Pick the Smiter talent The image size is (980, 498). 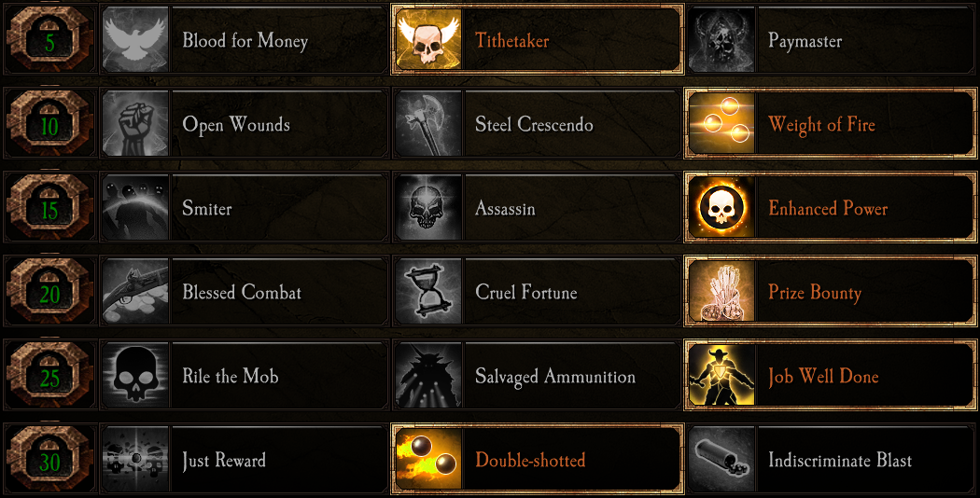click(244, 208)
